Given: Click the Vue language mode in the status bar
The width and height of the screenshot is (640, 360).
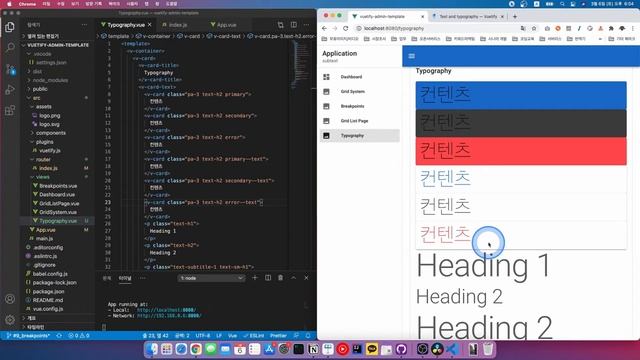Looking at the screenshot, I should tap(232, 336).
